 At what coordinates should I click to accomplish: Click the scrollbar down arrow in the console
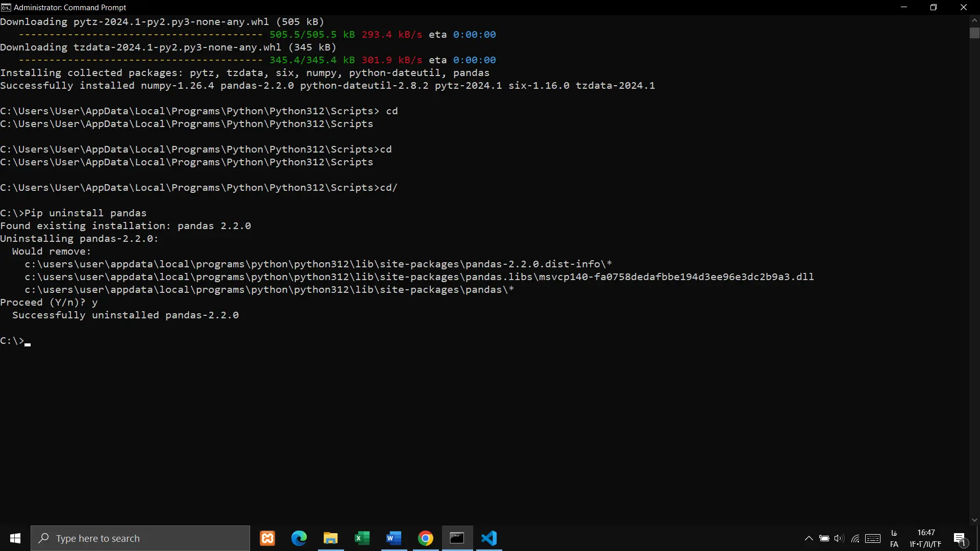click(x=974, y=520)
